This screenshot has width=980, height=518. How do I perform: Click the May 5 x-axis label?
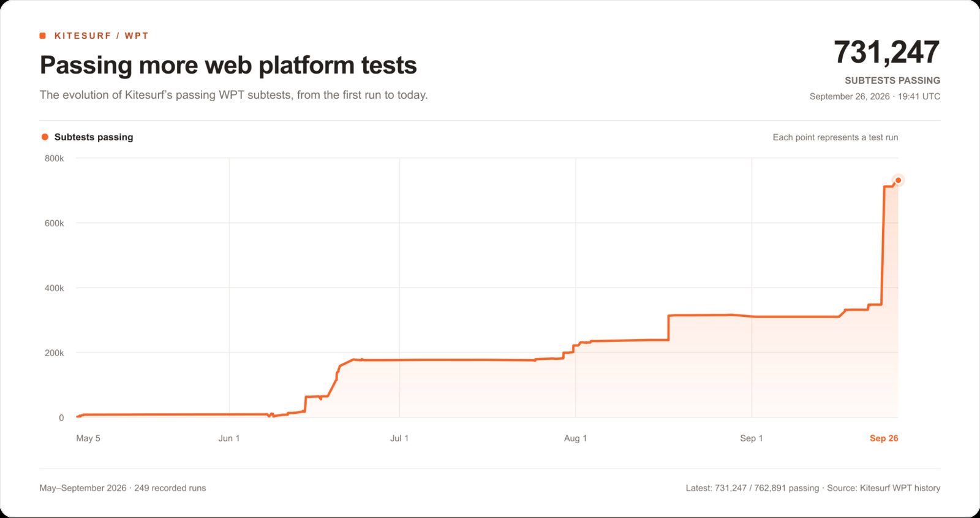pyautogui.click(x=88, y=438)
